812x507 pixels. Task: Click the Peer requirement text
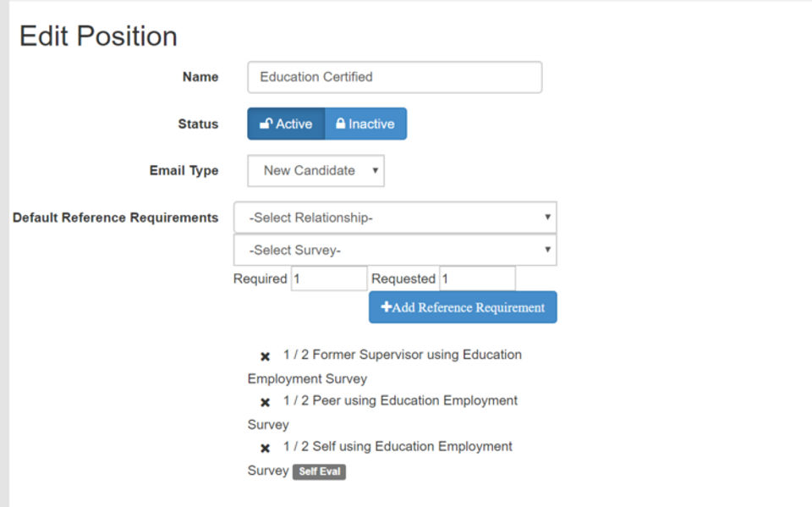(x=399, y=400)
